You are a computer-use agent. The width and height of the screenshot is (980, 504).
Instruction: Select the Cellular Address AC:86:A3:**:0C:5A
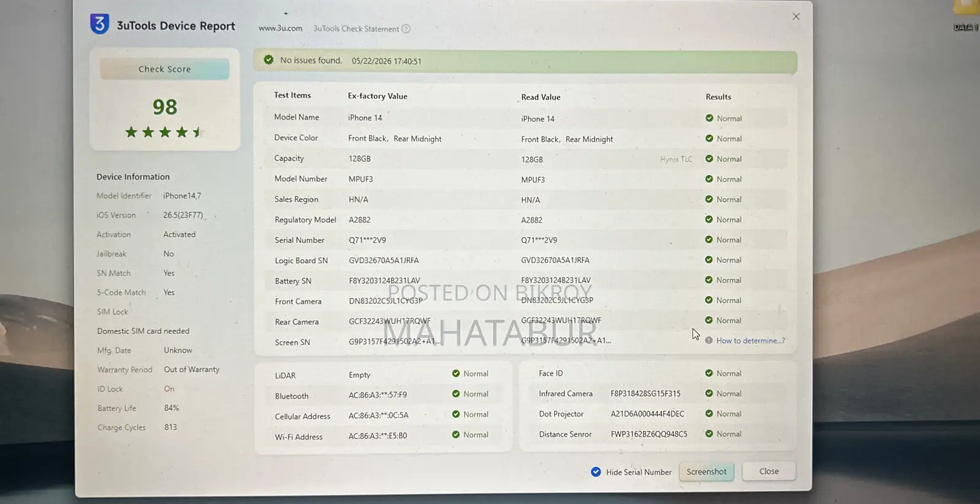pyautogui.click(x=379, y=415)
